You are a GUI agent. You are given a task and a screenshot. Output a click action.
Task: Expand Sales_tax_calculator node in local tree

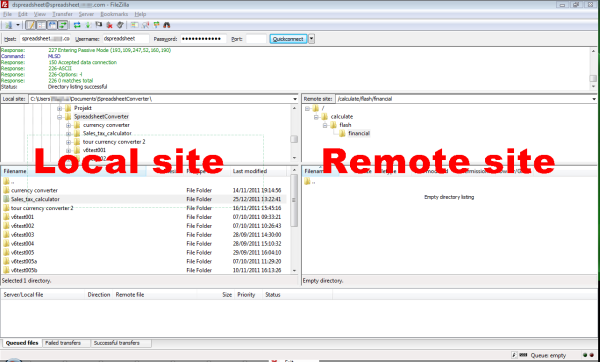coord(68,134)
